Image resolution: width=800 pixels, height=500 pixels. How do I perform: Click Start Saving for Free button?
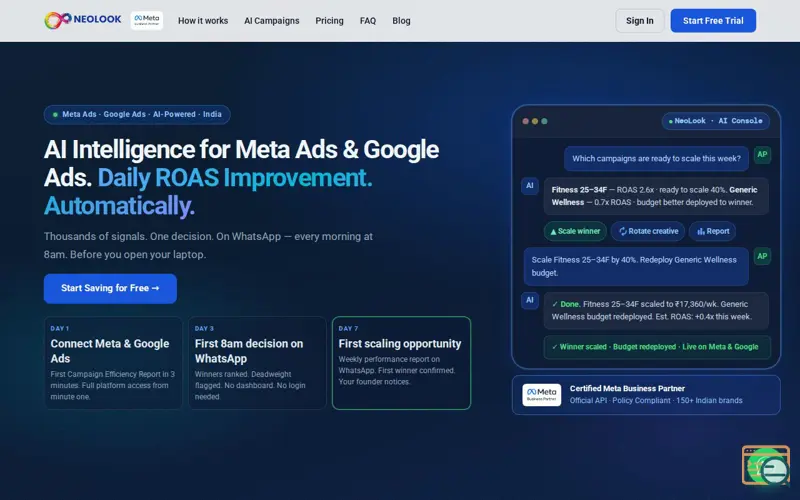click(110, 288)
